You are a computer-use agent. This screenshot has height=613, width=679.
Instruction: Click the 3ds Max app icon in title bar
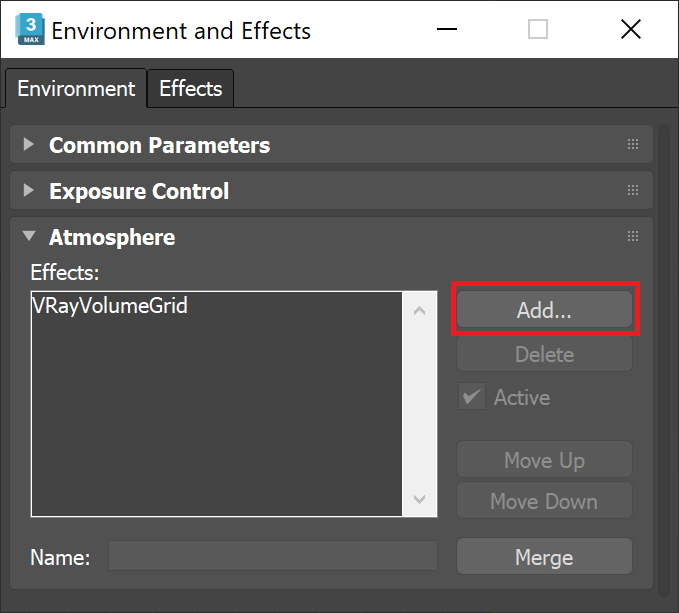point(30,29)
